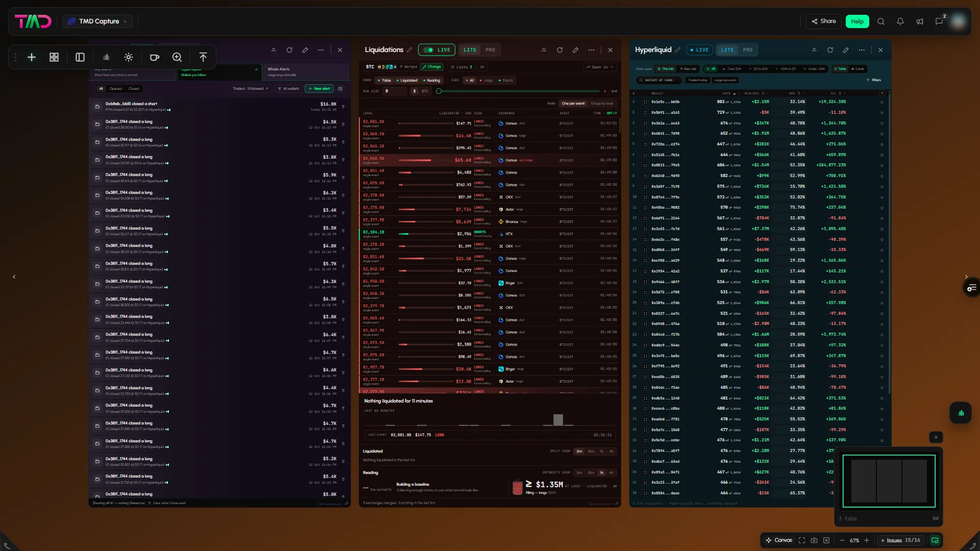The width and height of the screenshot is (980, 551).
Task: Select BTC unit for min size
Action: point(425,91)
